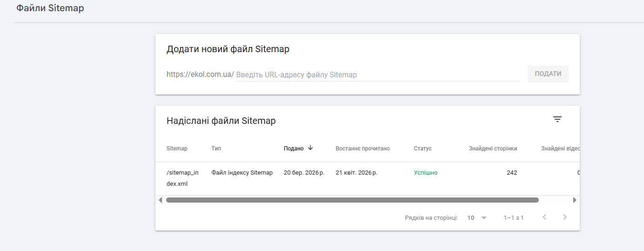Click the Тип column header
The width and height of the screenshot is (644, 251).
pos(216,149)
